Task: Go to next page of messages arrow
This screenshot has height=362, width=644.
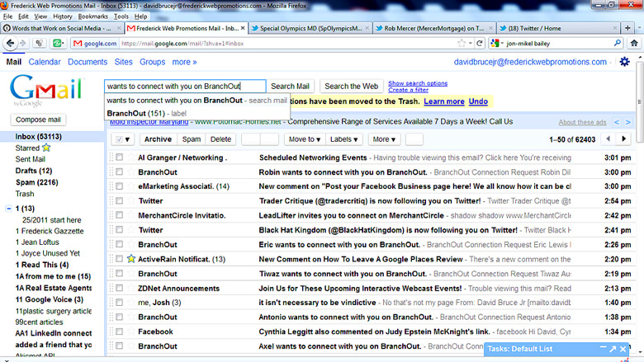Action: [624, 139]
